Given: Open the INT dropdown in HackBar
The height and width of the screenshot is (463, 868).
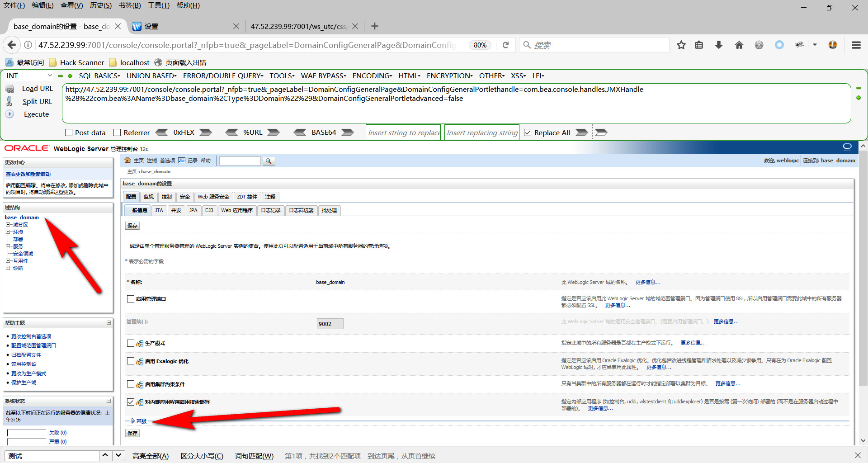Looking at the screenshot, I should click(x=29, y=76).
